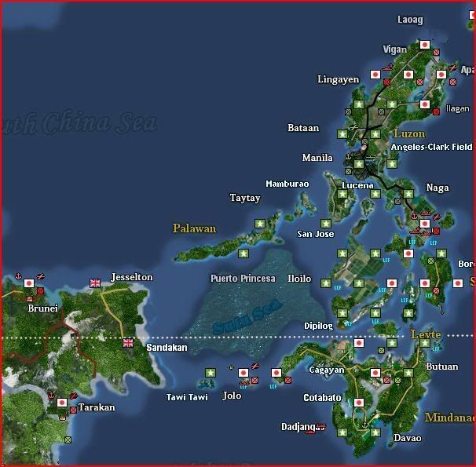The image size is (476, 467).
Task: Click the Mamburao city label
Action: tap(287, 184)
